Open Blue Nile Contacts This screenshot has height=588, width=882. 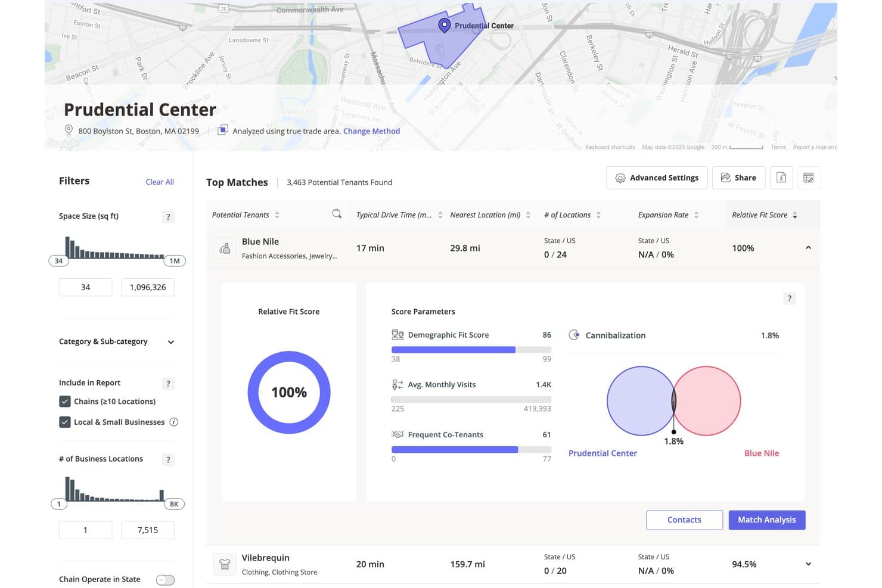[684, 520]
